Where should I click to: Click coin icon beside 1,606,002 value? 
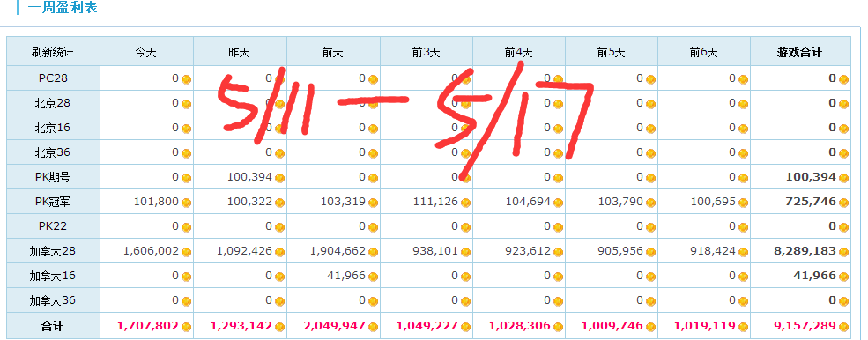point(186,252)
